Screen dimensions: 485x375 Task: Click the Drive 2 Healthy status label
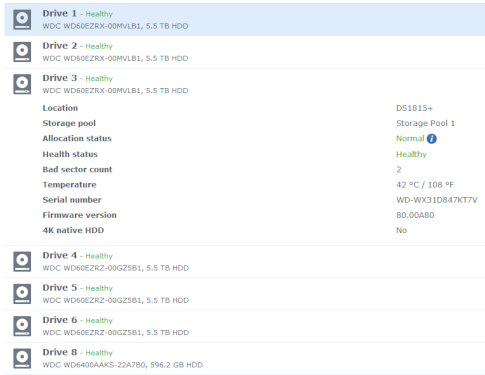point(99,46)
